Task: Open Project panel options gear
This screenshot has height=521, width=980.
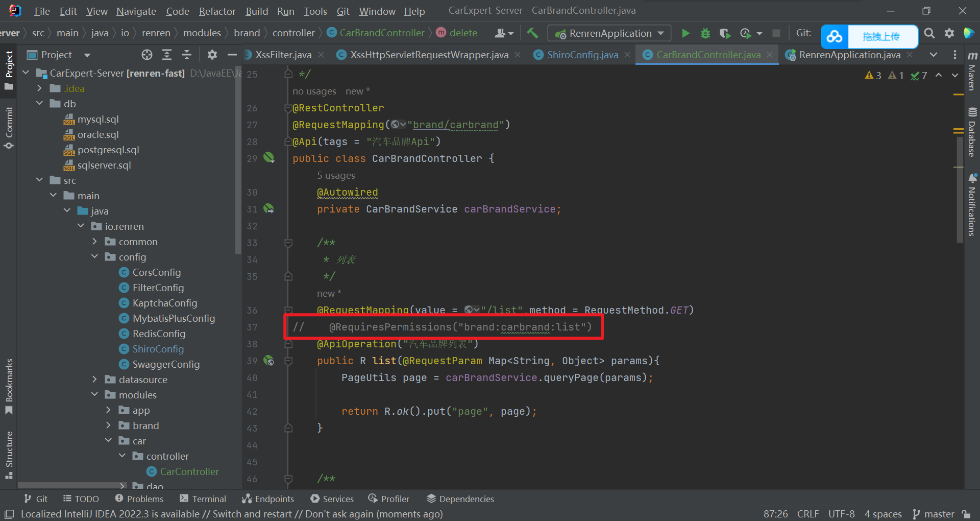Action: tap(212, 55)
